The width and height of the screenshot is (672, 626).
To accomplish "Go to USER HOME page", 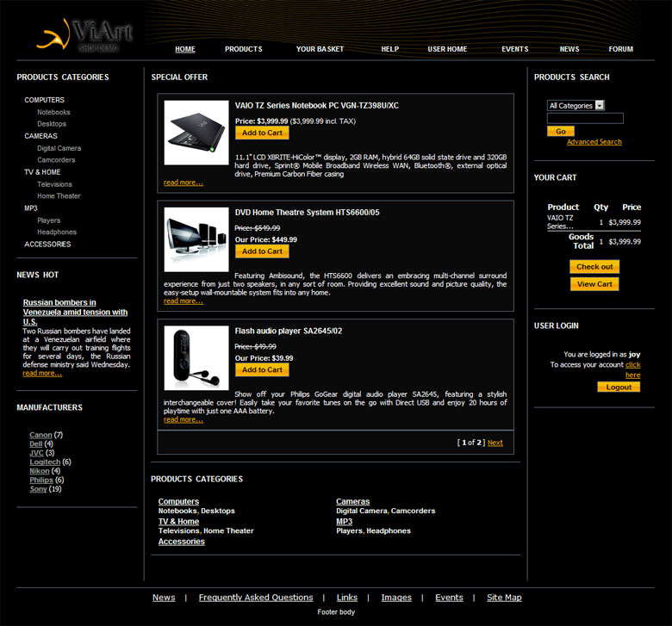I will tap(447, 49).
